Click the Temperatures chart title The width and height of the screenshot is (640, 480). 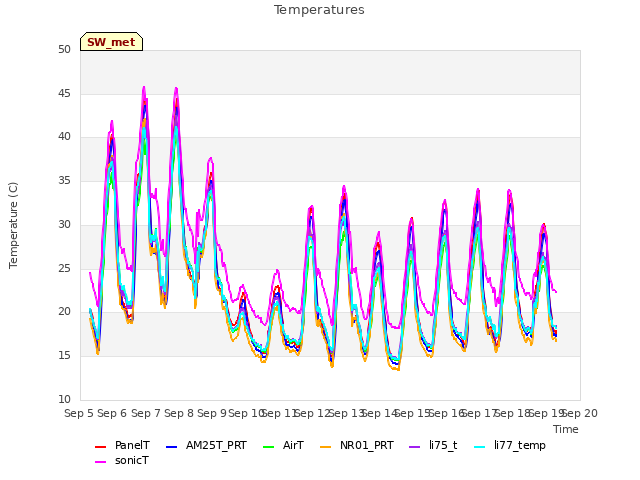click(x=319, y=10)
